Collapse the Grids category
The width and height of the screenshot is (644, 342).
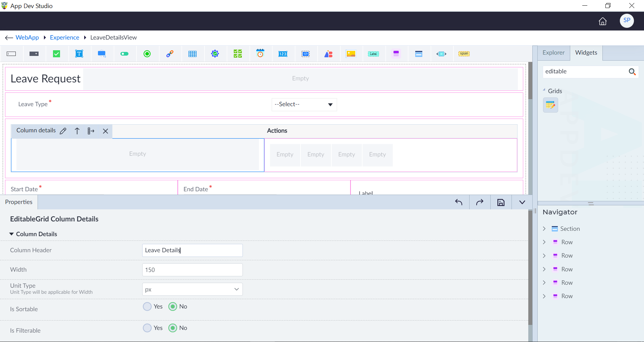pyautogui.click(x=544, y=90)
